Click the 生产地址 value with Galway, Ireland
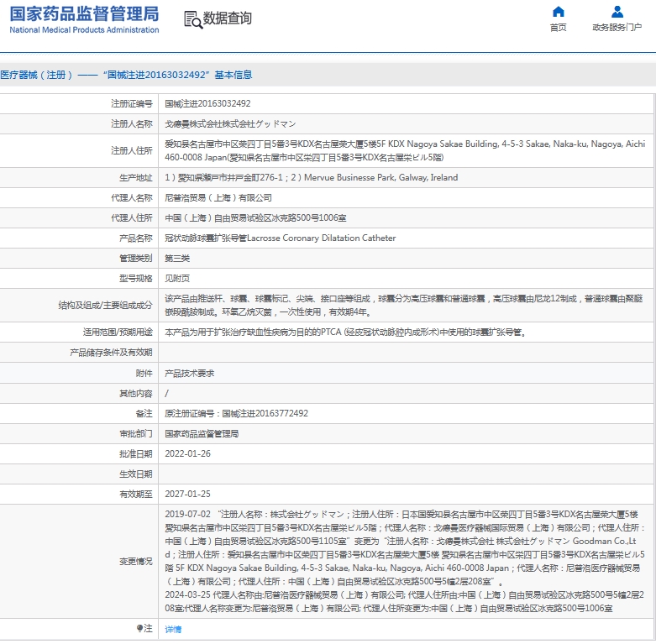The width and height of the screenshot is (656, 644). [312, 178]
